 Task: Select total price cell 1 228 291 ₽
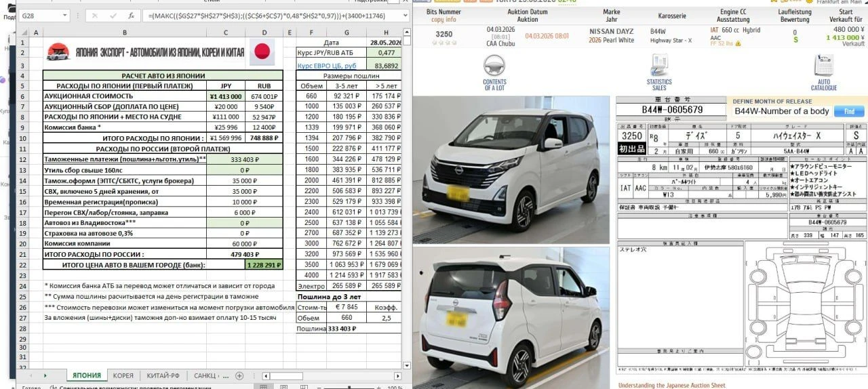pos(264,265)
